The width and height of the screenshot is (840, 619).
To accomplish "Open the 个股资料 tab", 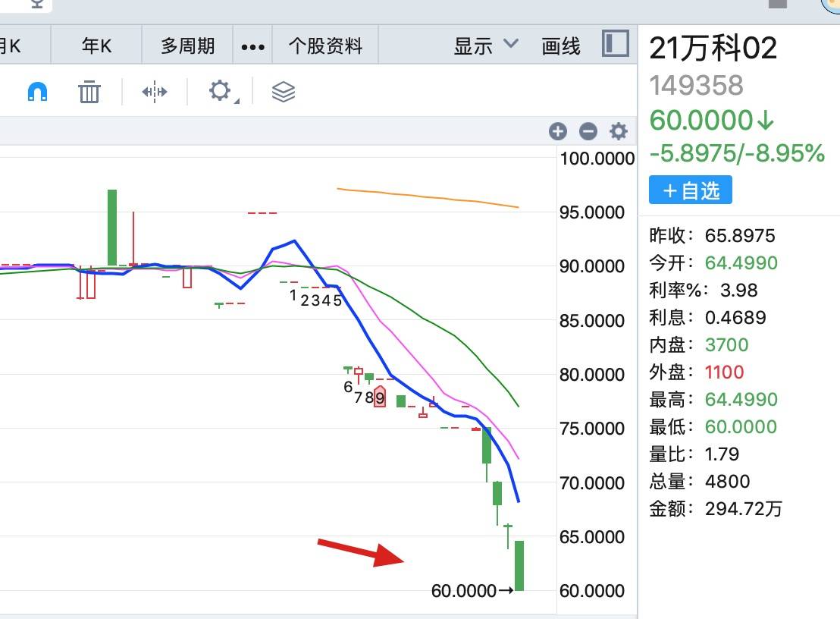I will 325,46.
